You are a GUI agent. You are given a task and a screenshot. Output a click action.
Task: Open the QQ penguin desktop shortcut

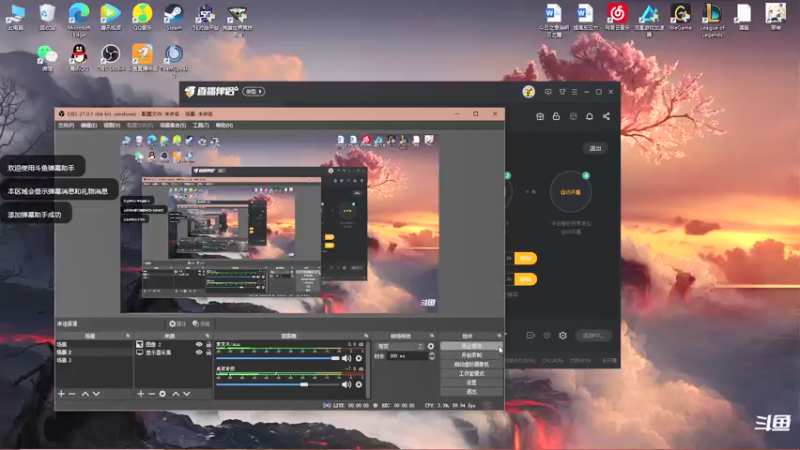[79, 57]
